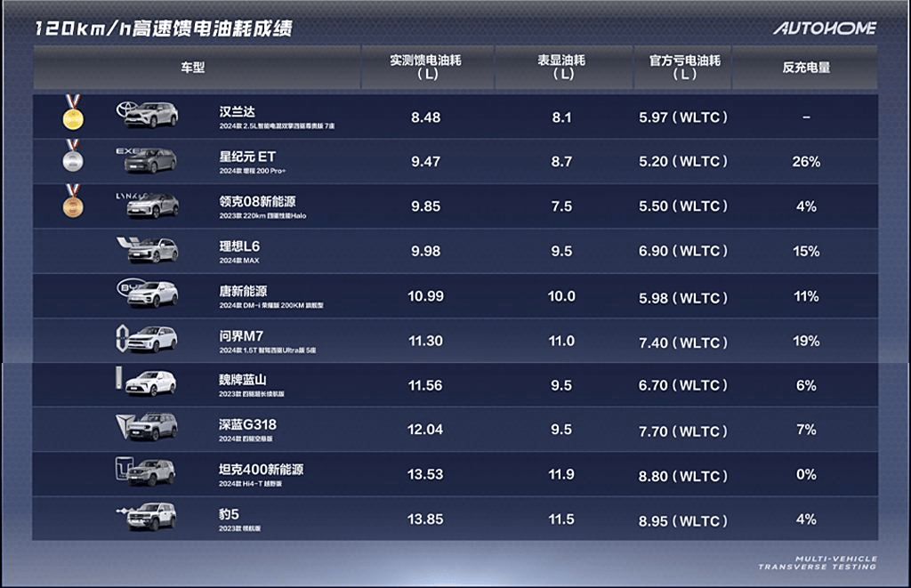Click the 车型 column header
Viewport: 911px width, 588px height.
[x=193, y=68]
